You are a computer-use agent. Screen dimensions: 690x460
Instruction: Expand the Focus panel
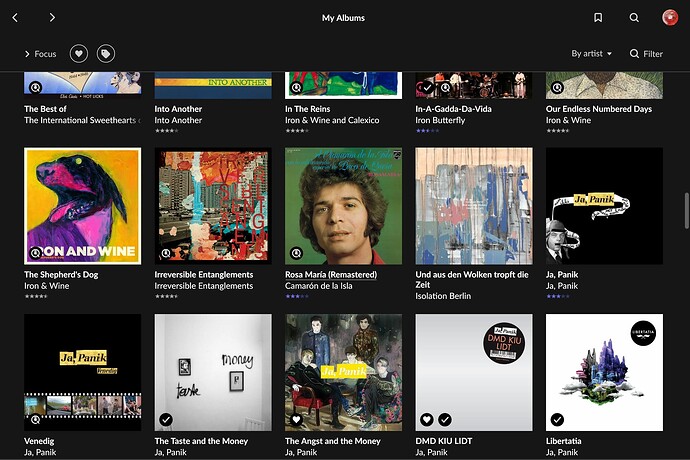pyautogui.click(x=40, y=54)
